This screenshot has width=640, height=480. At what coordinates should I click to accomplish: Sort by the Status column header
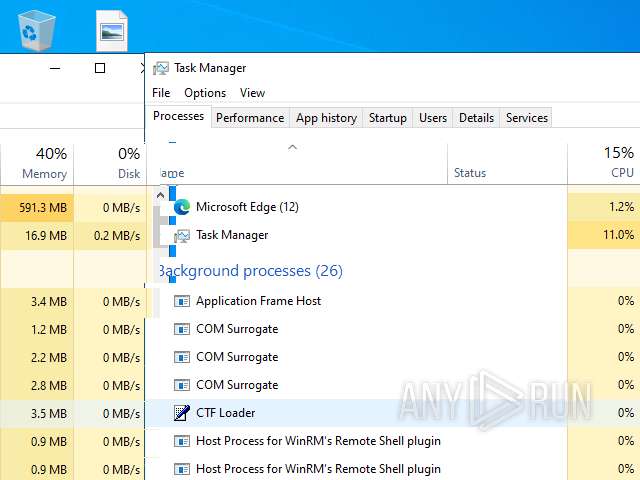(x=507, y=164)
